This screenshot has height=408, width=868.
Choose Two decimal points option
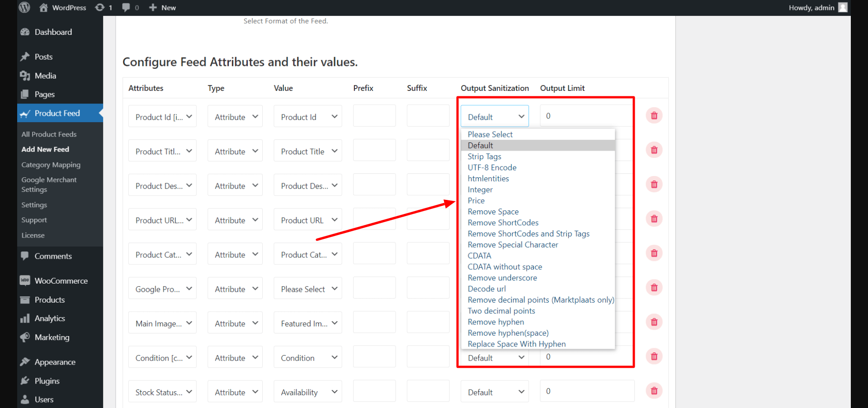pyautogui.click(x=538, y=311)
